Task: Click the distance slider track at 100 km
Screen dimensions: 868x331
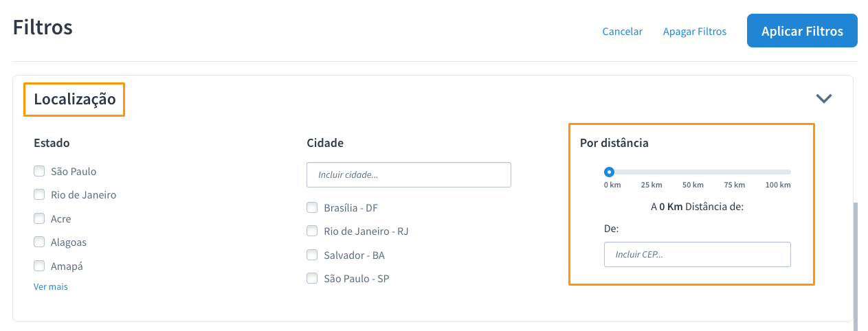Action: 789,172
